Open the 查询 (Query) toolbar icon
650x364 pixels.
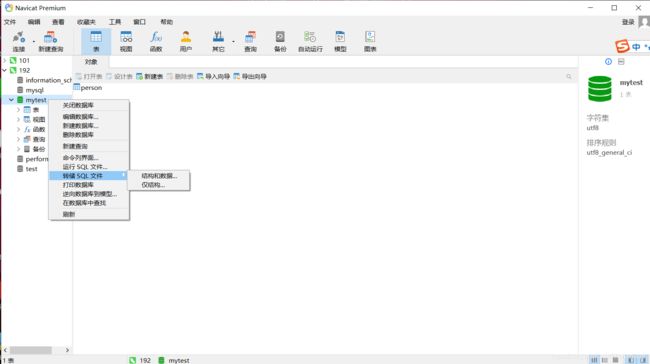click(250, 41)
